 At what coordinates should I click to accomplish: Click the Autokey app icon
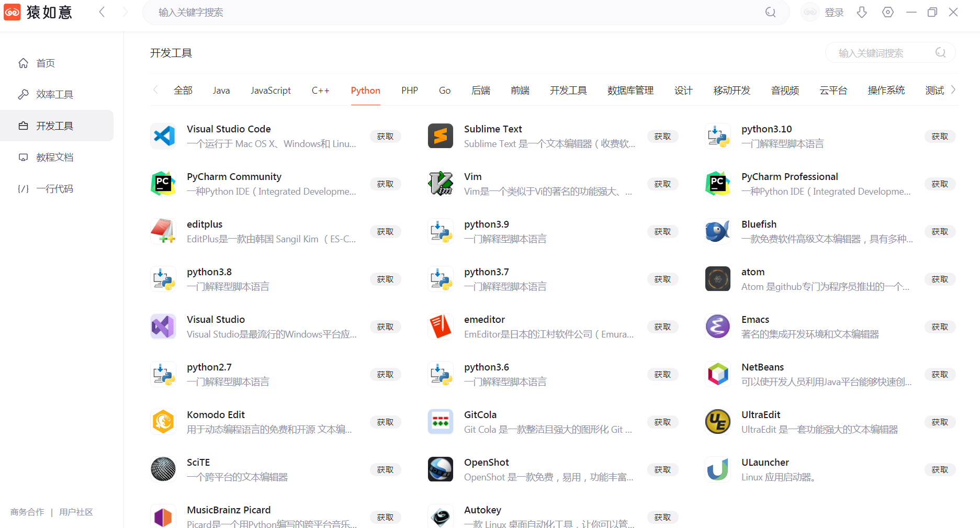[441, 516]
